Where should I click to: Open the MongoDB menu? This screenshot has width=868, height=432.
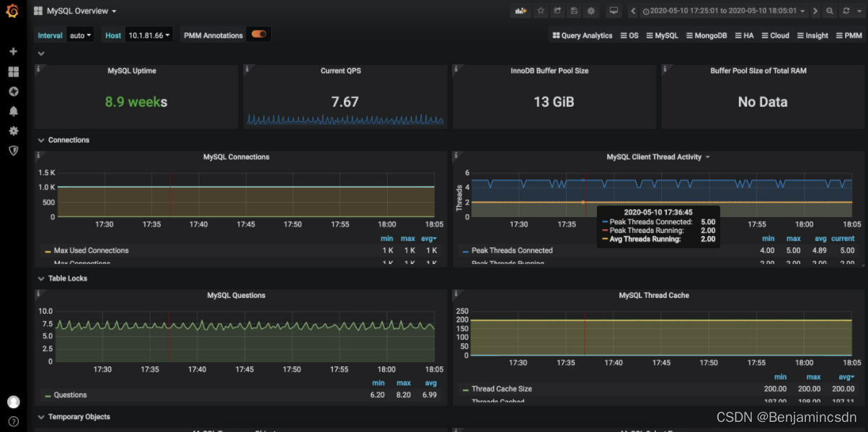coord(706,35)
